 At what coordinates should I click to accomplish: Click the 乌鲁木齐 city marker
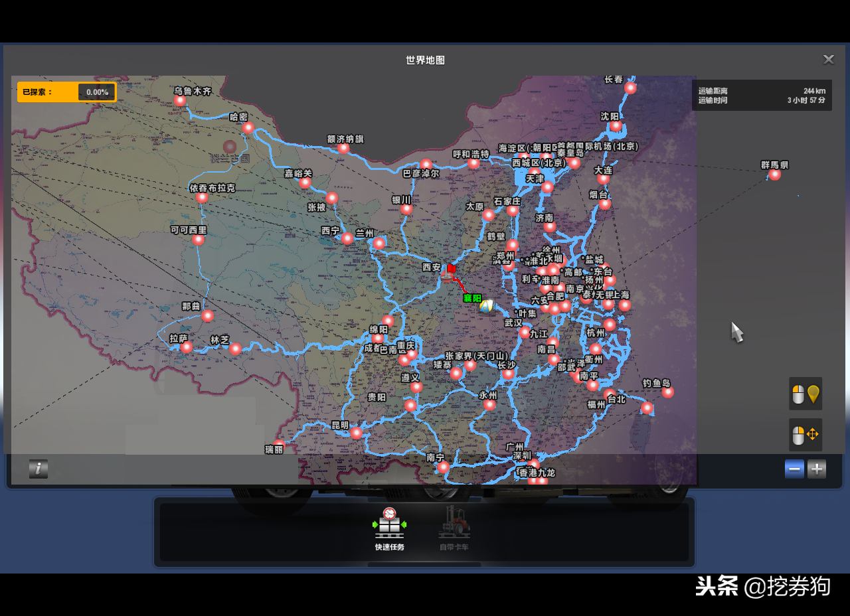180,101
